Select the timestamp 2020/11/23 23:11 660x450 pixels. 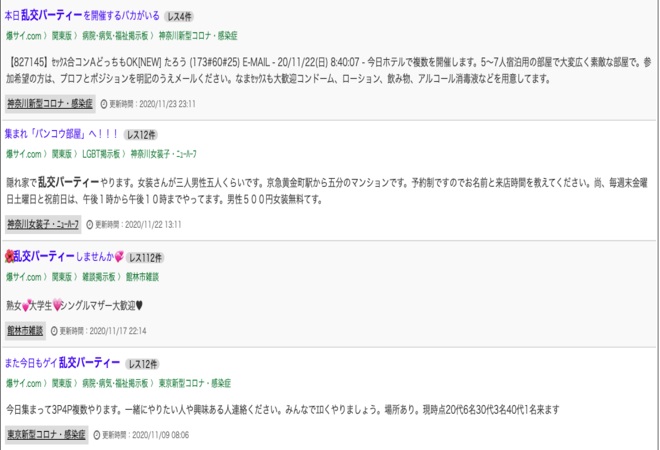pos(167,104)
